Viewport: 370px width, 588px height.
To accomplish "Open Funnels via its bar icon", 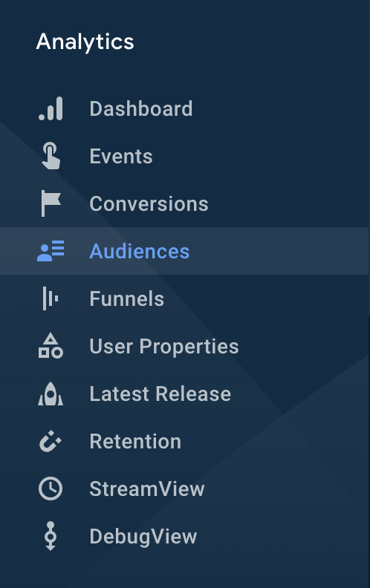I will [51, 298].
